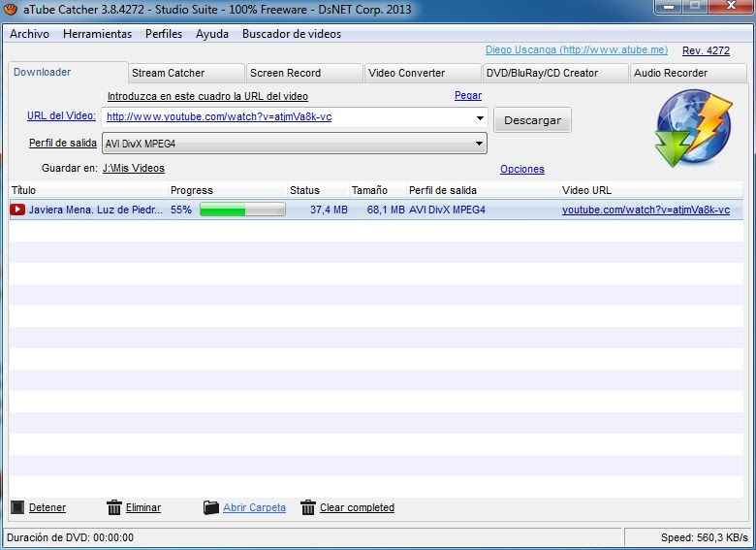Viewport: 756px width, 550px height.
Task: Switch to the Stream Catcher tab
Action: click(186, 73)
